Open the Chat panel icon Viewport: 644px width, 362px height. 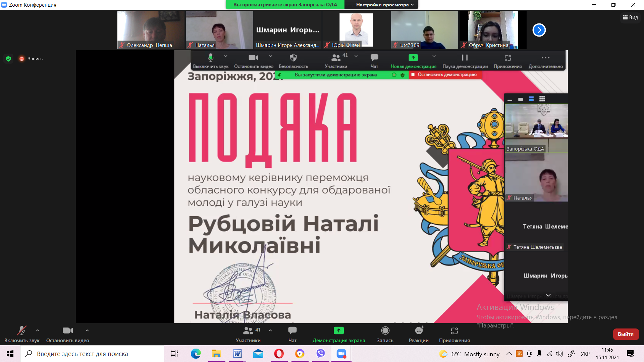(292, 331)
